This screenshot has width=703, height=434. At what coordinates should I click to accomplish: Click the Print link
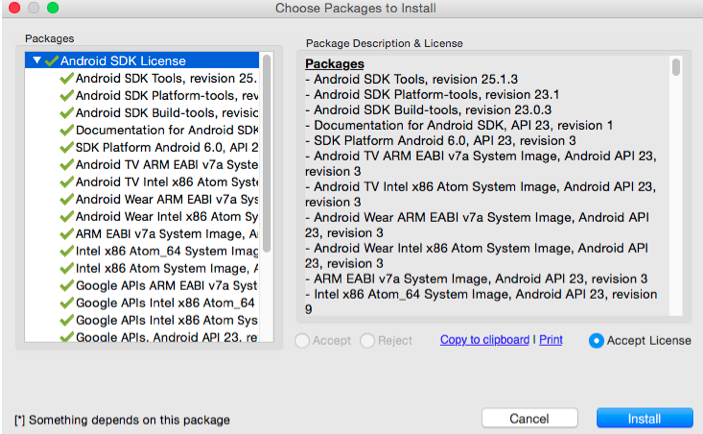coord(551,340)
